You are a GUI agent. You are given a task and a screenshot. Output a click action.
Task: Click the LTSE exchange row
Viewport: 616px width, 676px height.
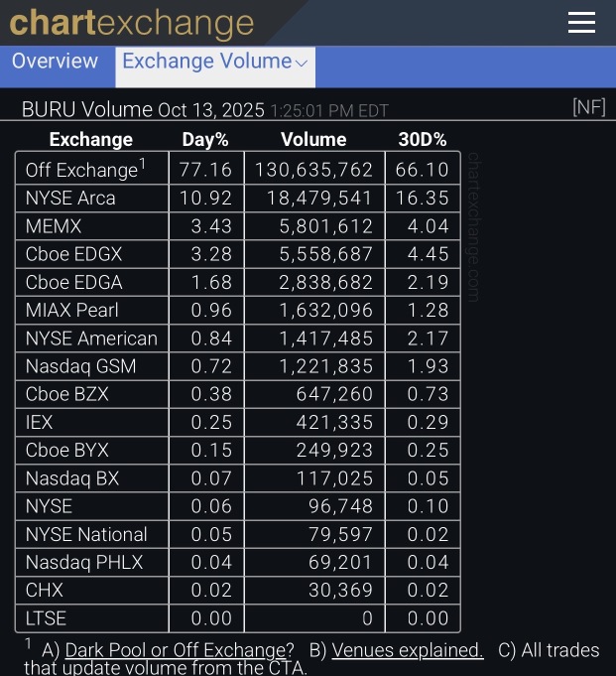pos(238,618)
